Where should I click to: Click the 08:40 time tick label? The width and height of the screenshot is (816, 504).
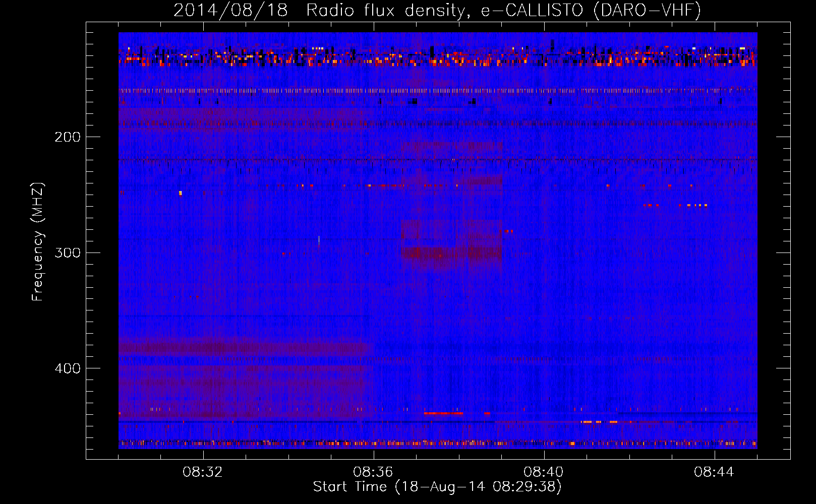click(x=544, y=472)
